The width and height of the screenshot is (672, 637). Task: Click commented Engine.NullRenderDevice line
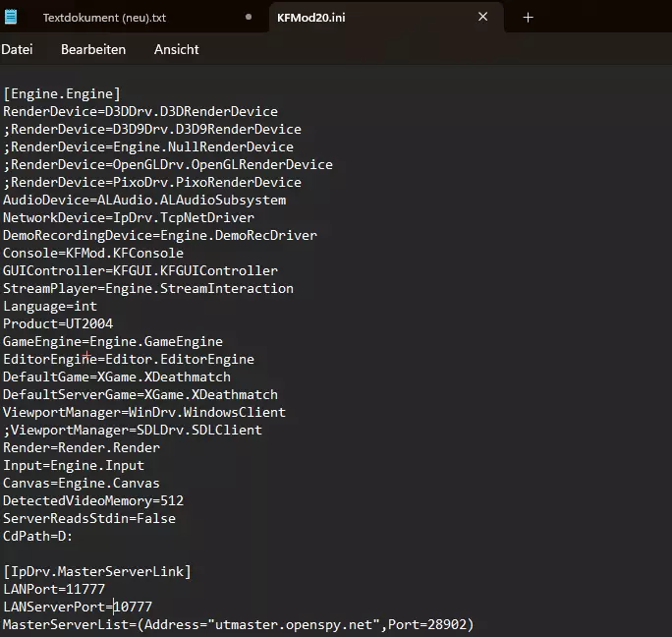coord(148,146)
